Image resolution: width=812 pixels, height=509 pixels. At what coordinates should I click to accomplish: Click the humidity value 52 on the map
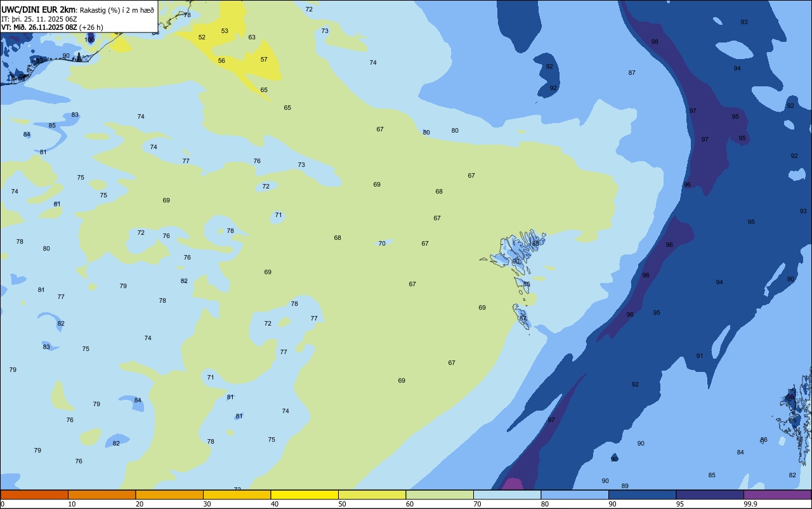(202, 37)
